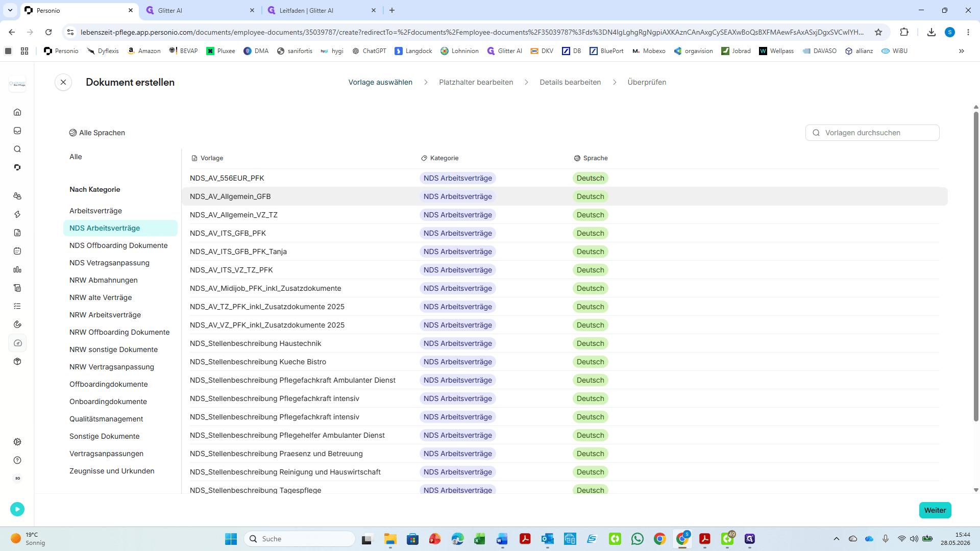Open Excel from the Windows taskbar
The height and width of the screenshot is (551, 980).
pos(480,539)
